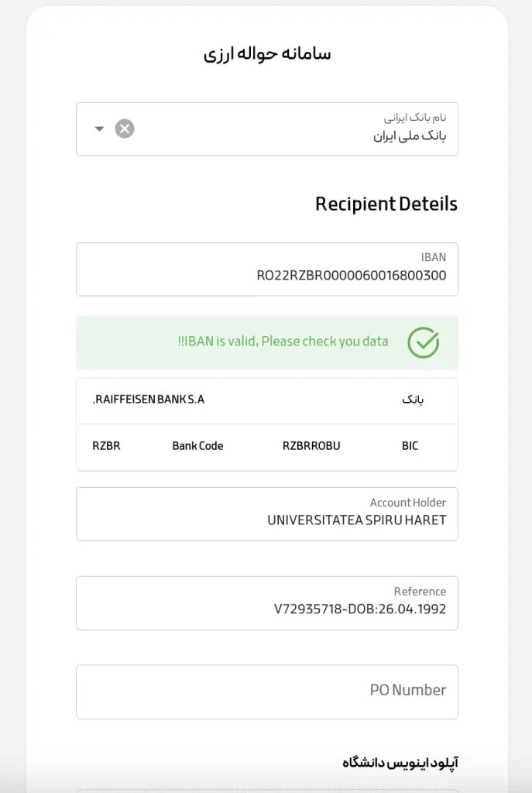Click the IBAN is valid message text

pyautogui.click(x=283, y=342)
